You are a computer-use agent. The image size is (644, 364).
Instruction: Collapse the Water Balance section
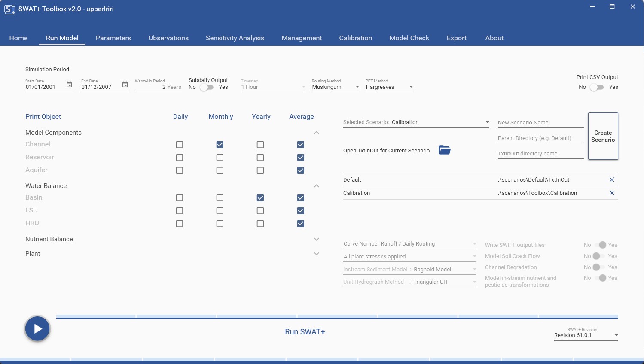[317, 186]
